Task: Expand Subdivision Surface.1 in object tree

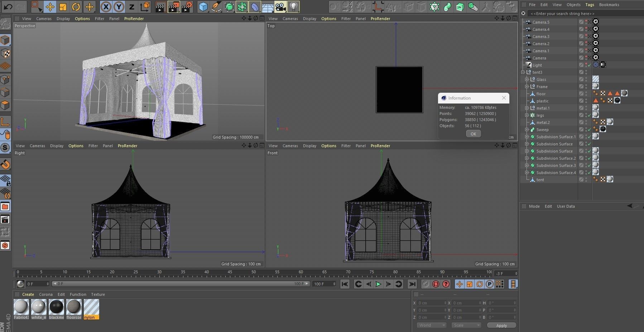Action: 527,137
